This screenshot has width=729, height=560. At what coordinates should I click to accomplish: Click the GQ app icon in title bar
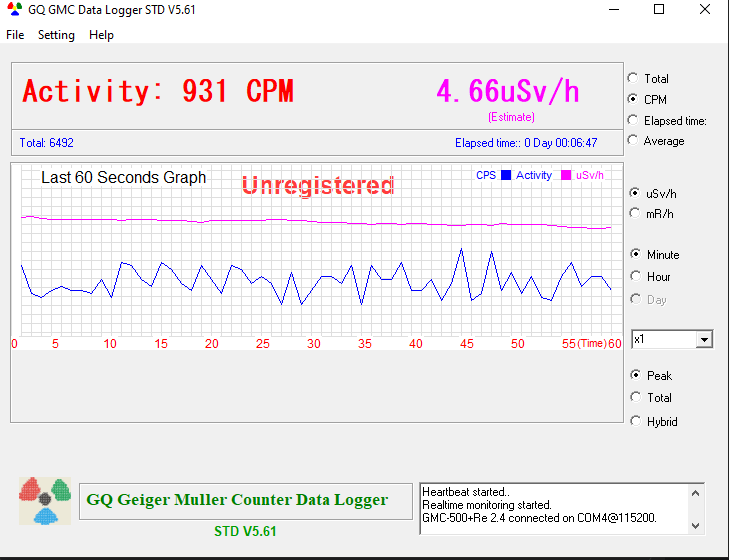pos(14,9)
